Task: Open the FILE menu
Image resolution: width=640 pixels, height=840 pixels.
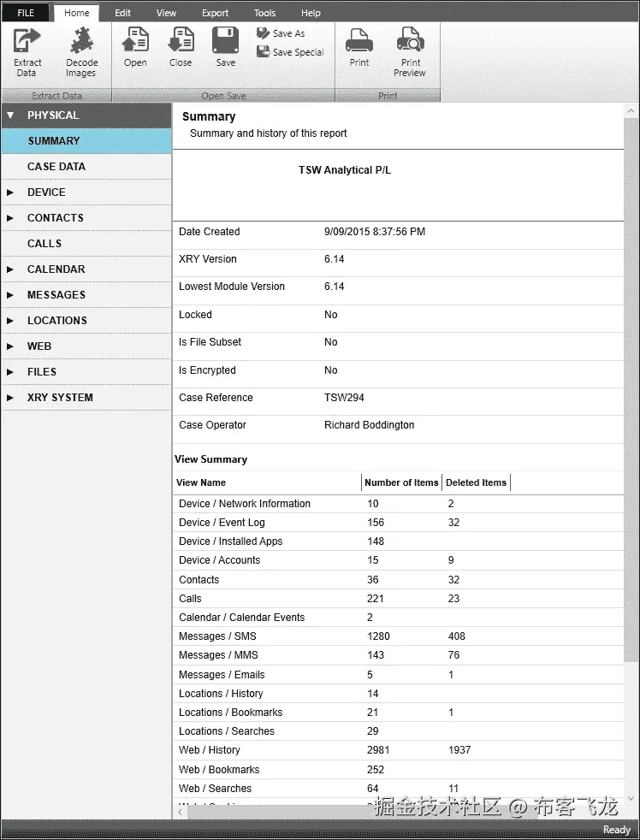Action: 26,13
